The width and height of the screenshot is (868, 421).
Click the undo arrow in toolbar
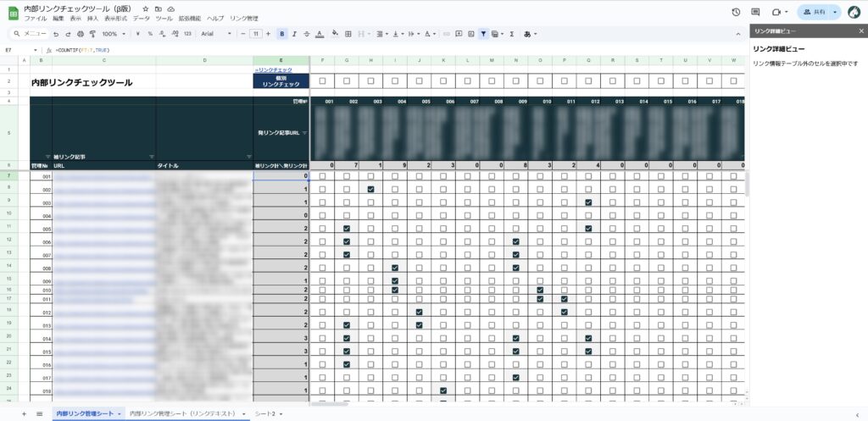[56, 34]
